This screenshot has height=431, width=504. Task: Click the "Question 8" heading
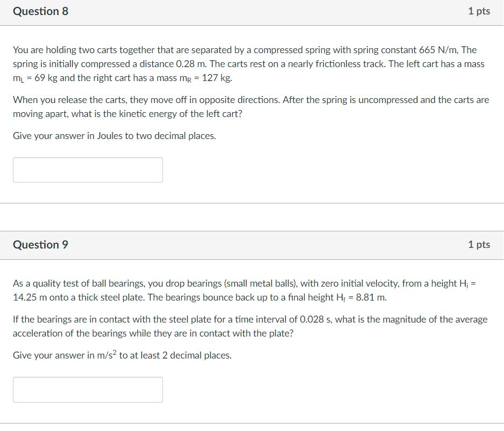41,11
